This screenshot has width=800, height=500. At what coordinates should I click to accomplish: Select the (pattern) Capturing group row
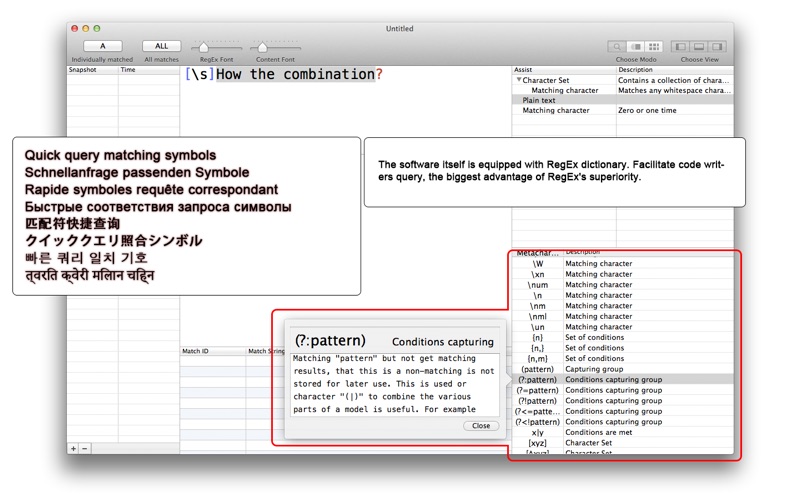(x=622, y=369)
